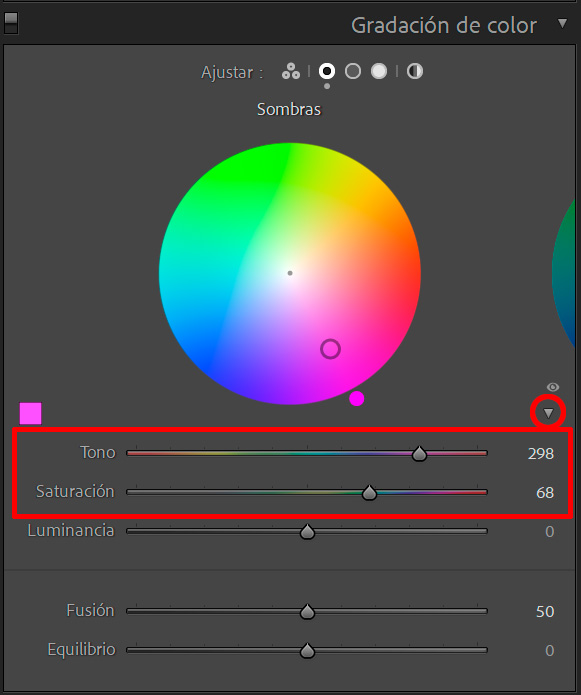
Task: Select the global adjustment half-circle icon
Action: (415, 71)
